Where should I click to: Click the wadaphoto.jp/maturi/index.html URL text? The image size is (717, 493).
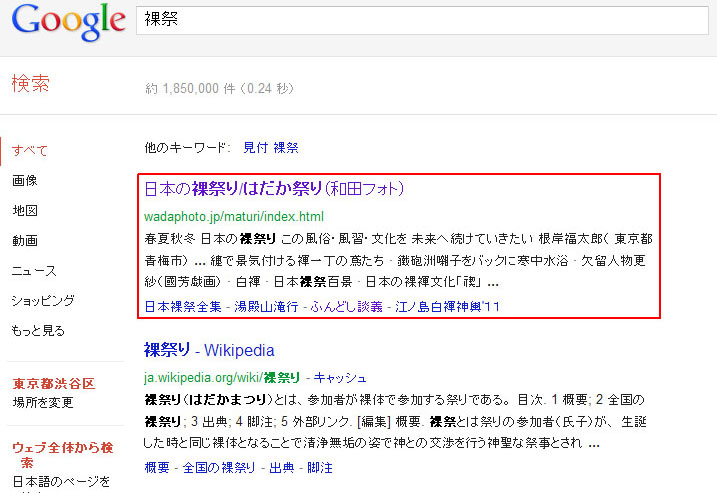point(234,216)
